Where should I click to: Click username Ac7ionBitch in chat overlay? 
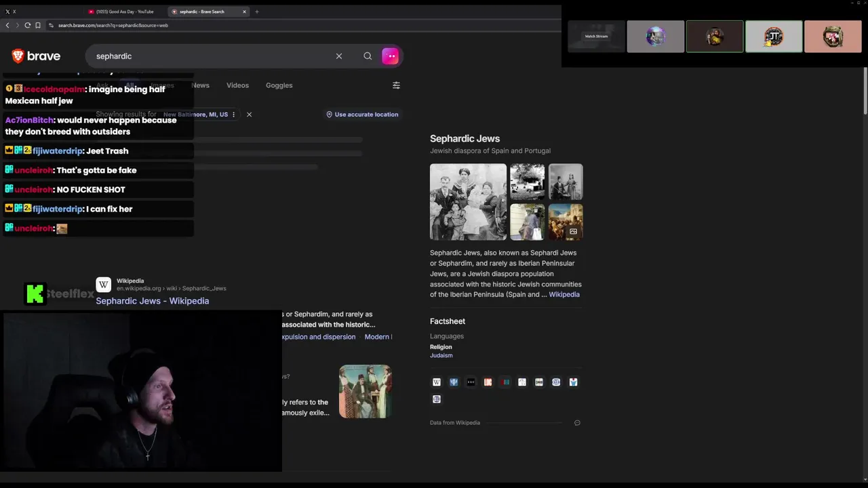coord(29,121)
